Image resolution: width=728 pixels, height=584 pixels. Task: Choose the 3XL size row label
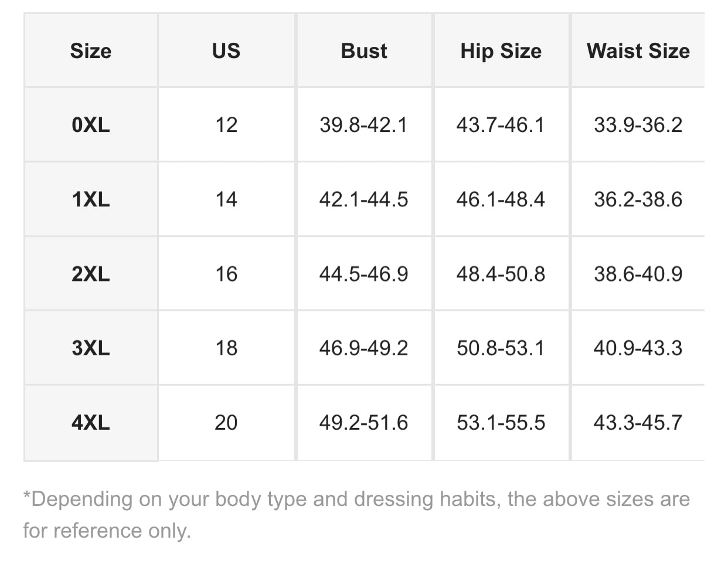click(91, 348)
